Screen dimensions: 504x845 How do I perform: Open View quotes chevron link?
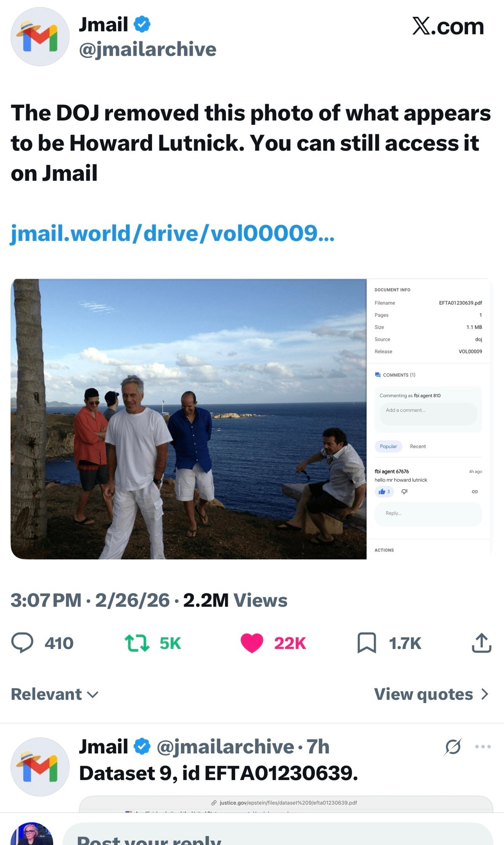coord(431,694)
